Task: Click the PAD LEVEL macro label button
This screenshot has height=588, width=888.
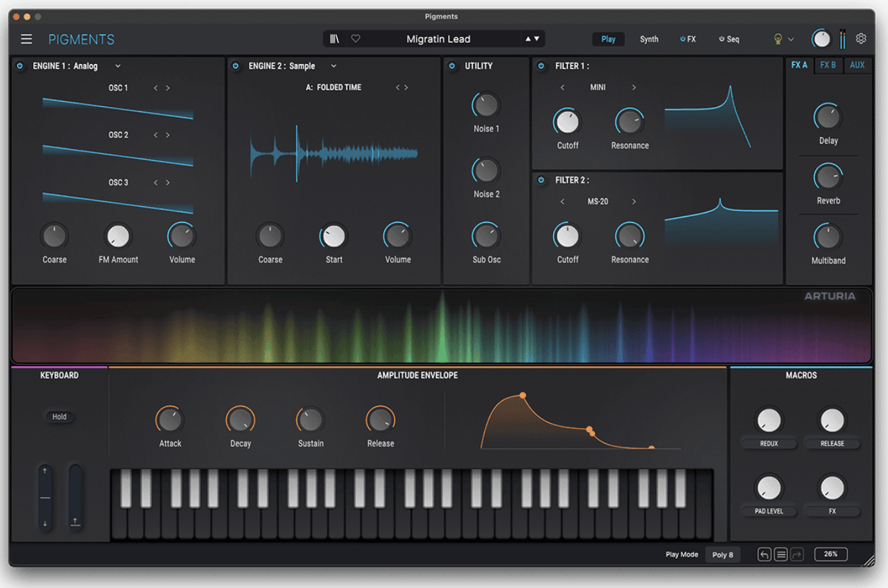Action: 769,511
